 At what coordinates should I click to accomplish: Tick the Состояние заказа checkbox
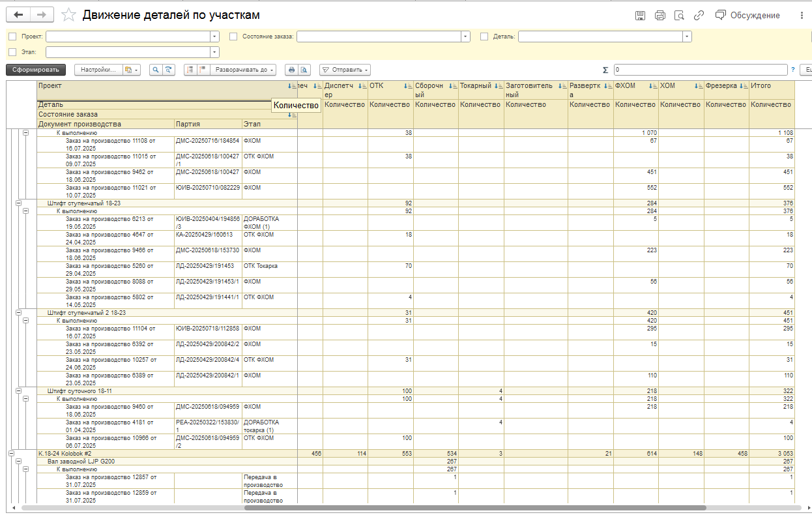233,37
